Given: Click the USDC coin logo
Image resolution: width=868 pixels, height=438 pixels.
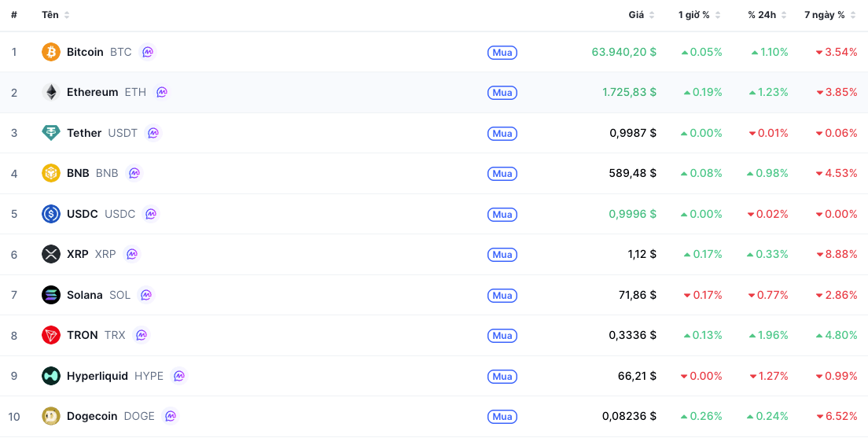Looking at the screenshot, I should [x=51, y=214].
